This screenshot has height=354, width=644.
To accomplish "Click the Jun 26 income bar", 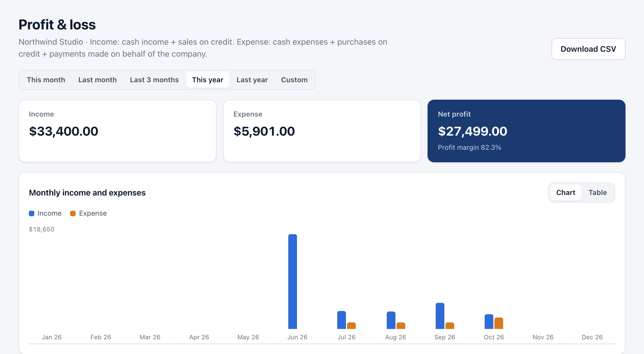I will (293, 282).
